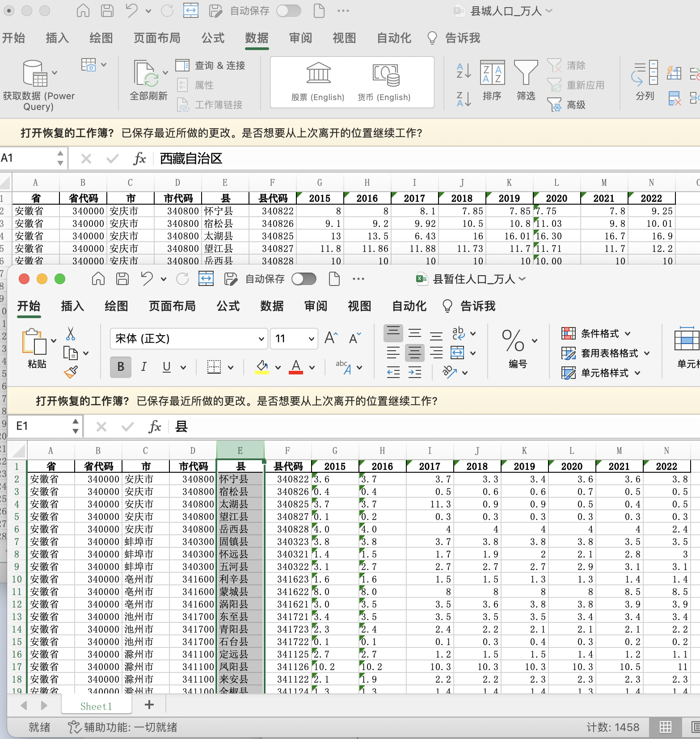Toggle bold formatting button
The height and width of the screenshot is (739, 700).
(x=120, y=367)
